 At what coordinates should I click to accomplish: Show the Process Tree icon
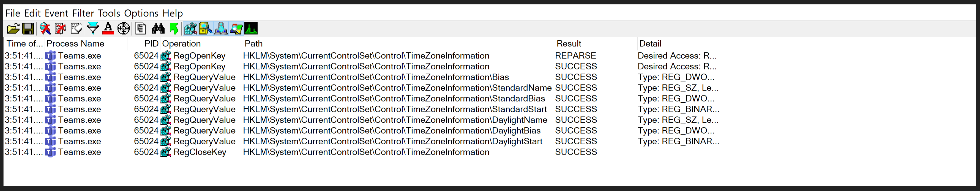coord(140,29)
